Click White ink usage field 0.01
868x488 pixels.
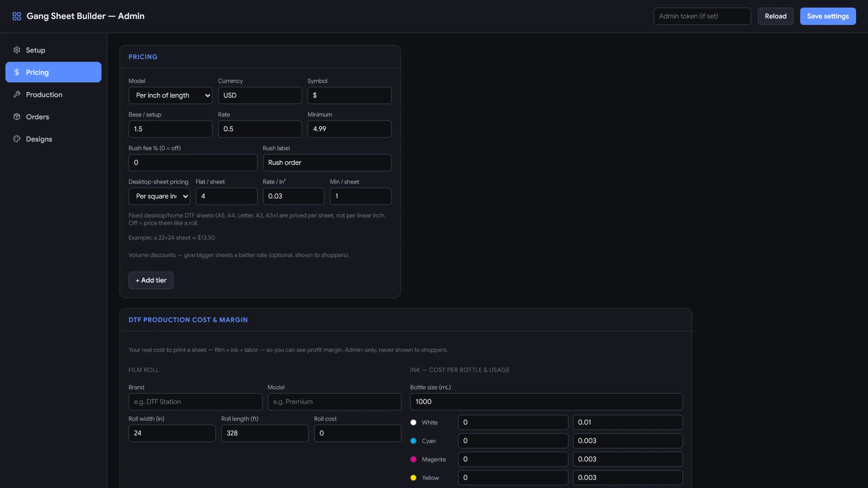pos(628,422)
